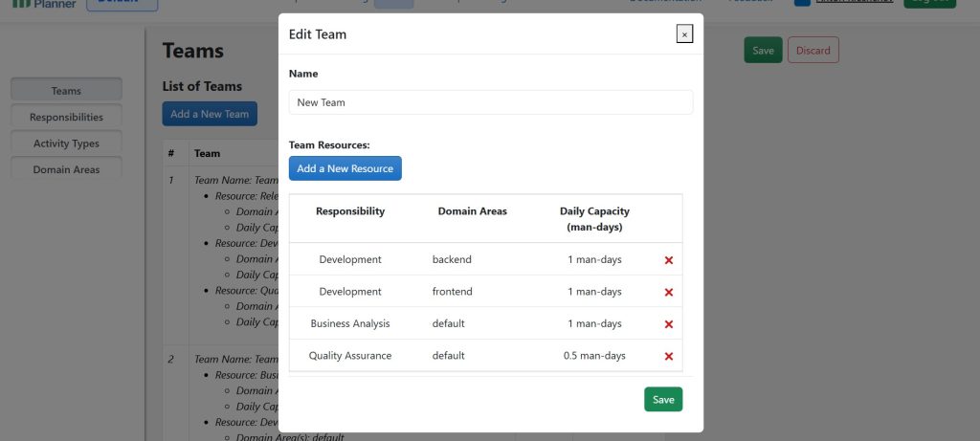Delete the Development backend resource row
Screen dimensions: 980x441
coord(668,260)
